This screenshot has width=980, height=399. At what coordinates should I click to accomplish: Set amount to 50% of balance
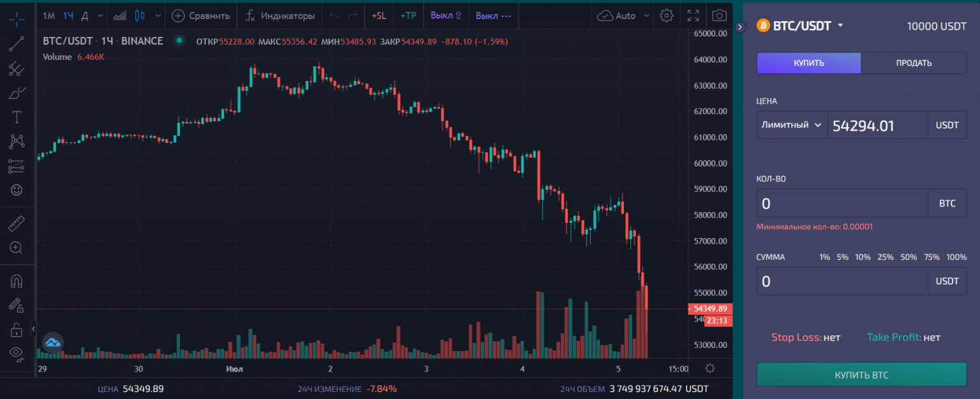pos(909,257)
